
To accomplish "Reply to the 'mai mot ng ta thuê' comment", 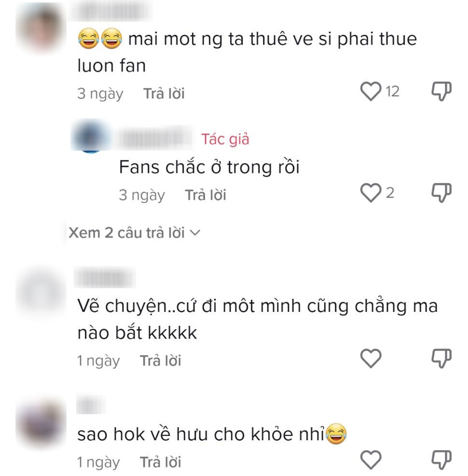I will click(x=164, y=93).
